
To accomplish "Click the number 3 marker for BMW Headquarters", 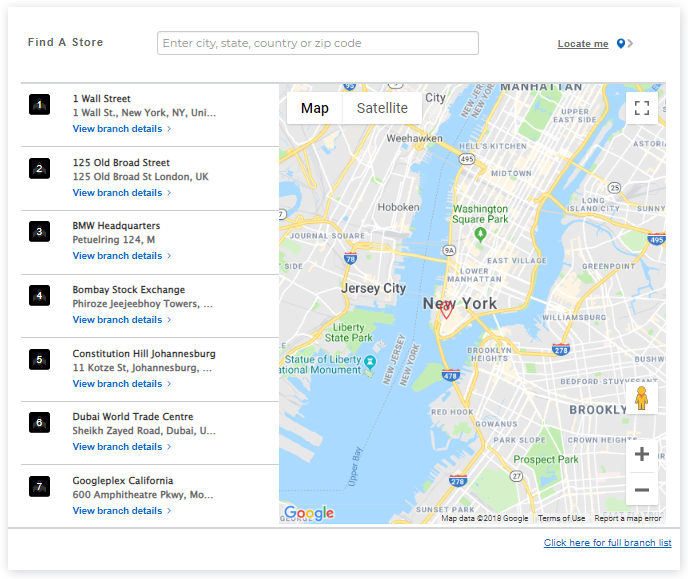I will click(x=39, y=232).
